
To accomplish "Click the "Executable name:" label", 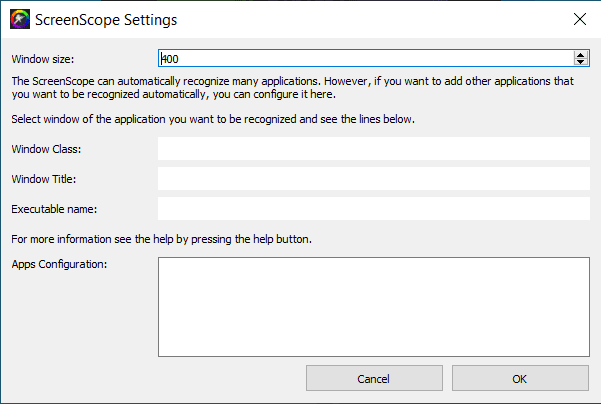I will (x=54, y=209).
